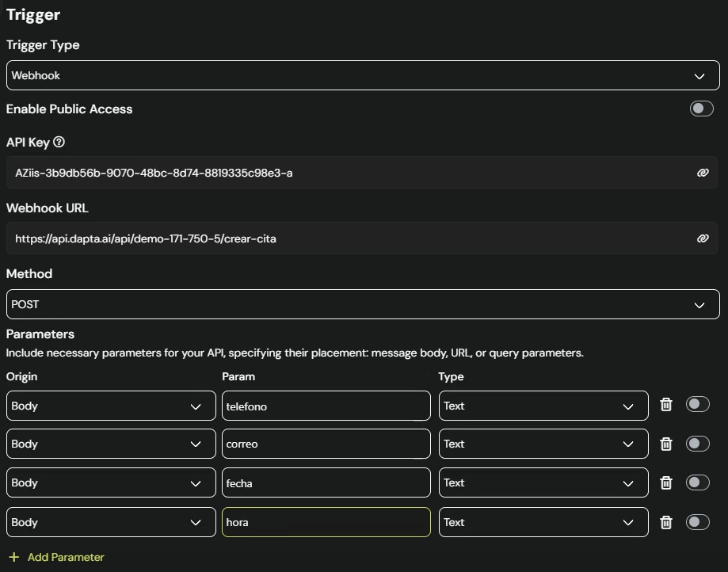Image resolution: width=728 pixels, height=572 pixels.
Task: Focus the Webhook URL text field
Action: coord(349,238)
